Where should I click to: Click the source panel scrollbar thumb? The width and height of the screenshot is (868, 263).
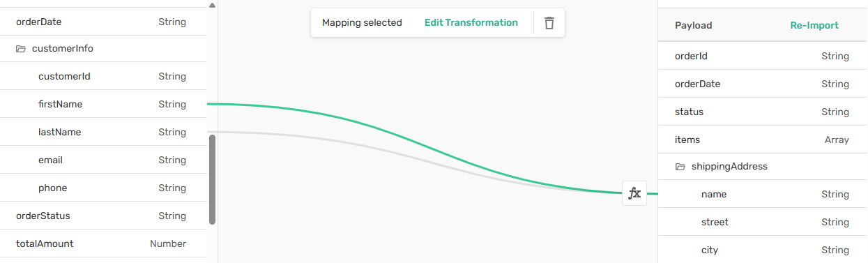(x=213, y=179)
